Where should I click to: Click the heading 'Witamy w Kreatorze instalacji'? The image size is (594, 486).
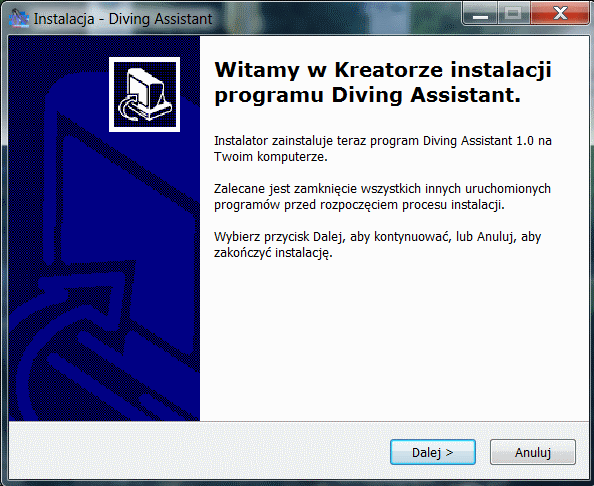click(383, 70)
